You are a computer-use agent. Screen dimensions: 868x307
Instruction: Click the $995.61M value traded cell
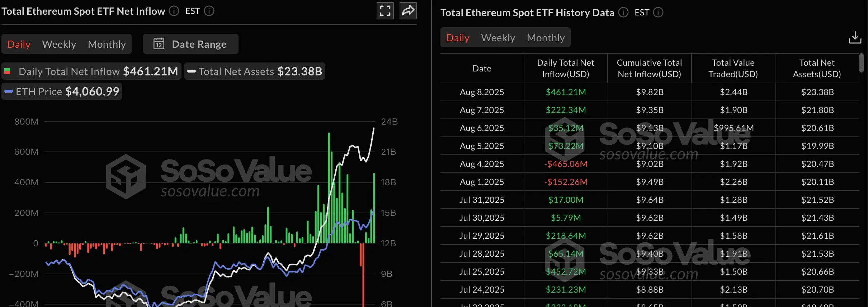(x=734, y=128)
